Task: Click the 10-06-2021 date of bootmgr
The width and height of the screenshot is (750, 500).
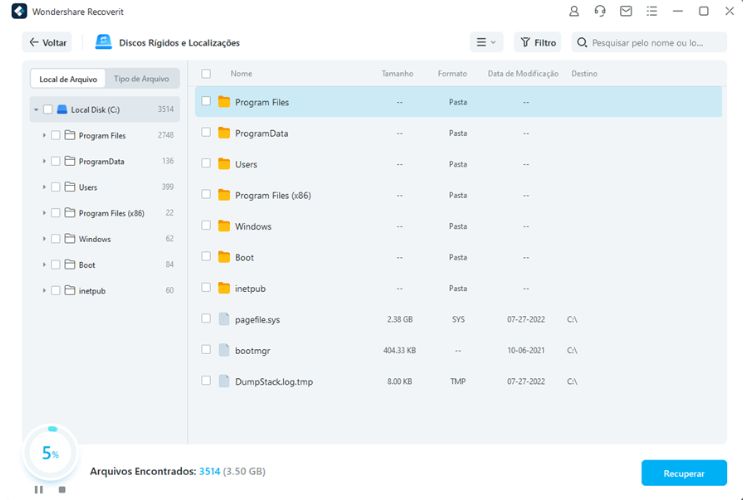Action: pyautogui.click(x=526, y=350)
